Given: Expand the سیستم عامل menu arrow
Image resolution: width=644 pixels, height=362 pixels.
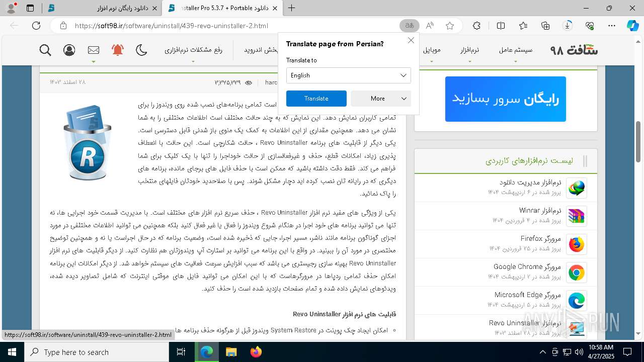Looking at the screenshot, I should (516, 62).
